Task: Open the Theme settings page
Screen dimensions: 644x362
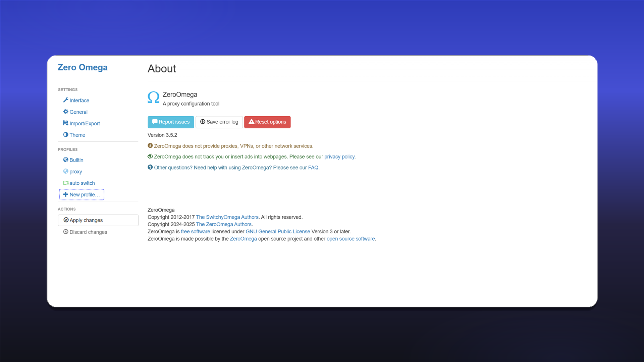Action: (77, 135)
